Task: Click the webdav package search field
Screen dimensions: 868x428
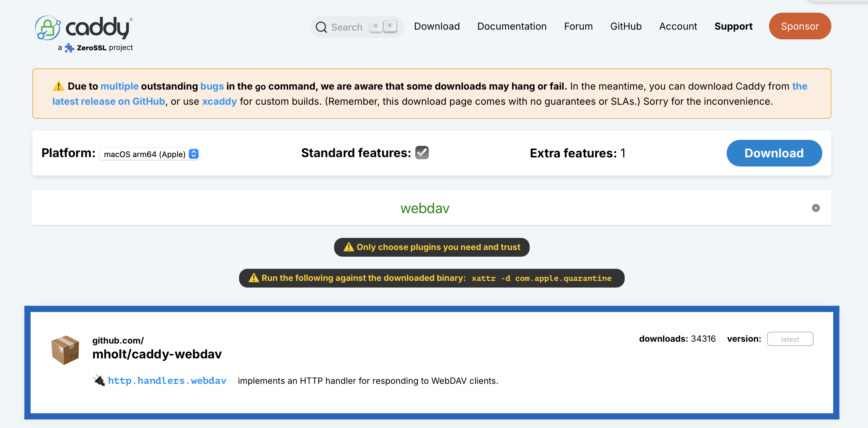Action: [x=425, y=208]
